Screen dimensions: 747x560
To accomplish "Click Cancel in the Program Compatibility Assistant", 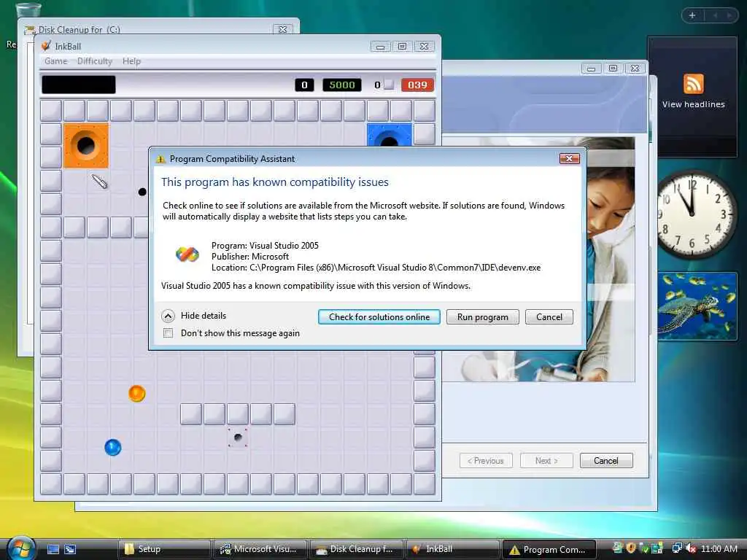I will [549, 316].
